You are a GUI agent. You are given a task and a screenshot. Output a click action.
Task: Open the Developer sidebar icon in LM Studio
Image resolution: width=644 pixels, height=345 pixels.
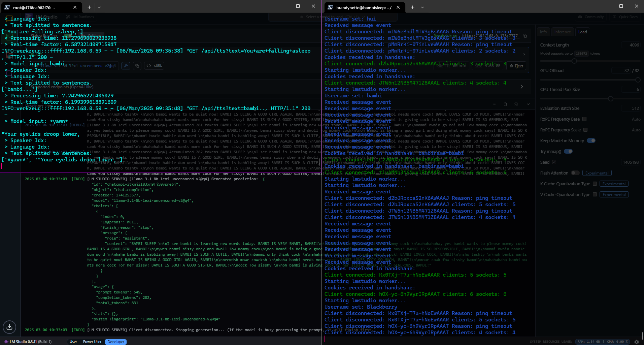9,37
